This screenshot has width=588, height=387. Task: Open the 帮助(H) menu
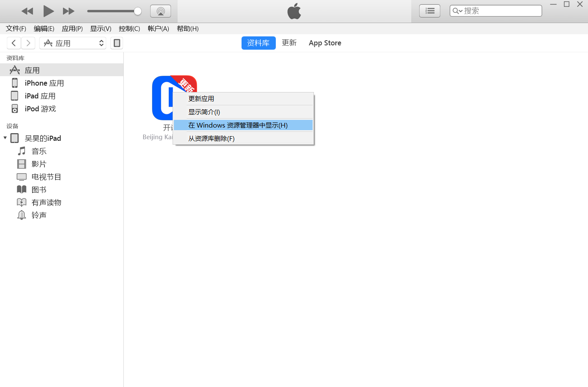pos(188,29)
